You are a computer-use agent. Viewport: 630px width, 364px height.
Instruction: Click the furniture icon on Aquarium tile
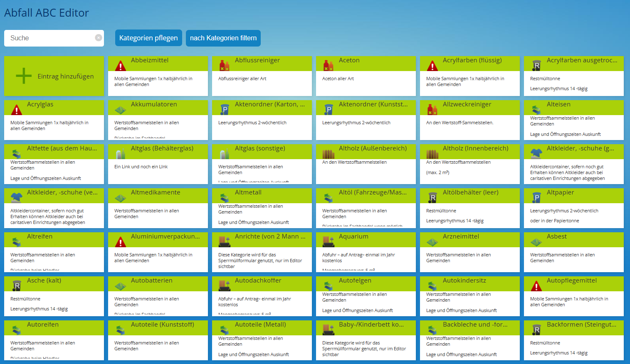[x=328, y=242]
